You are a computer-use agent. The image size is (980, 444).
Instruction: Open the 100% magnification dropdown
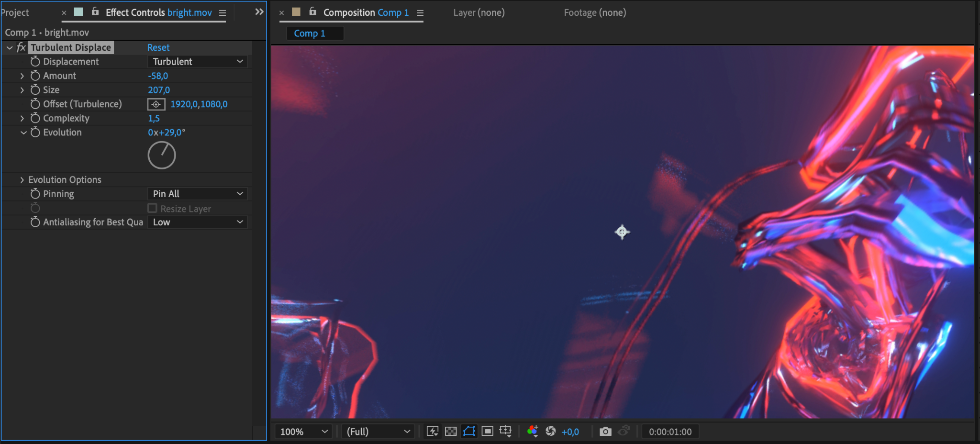click(303, 432)
